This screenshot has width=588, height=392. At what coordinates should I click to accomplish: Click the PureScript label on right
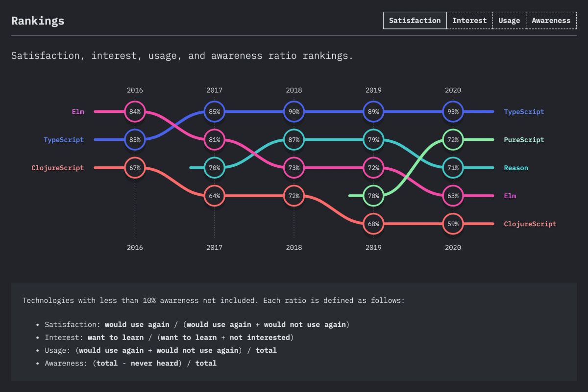(524, 140)
